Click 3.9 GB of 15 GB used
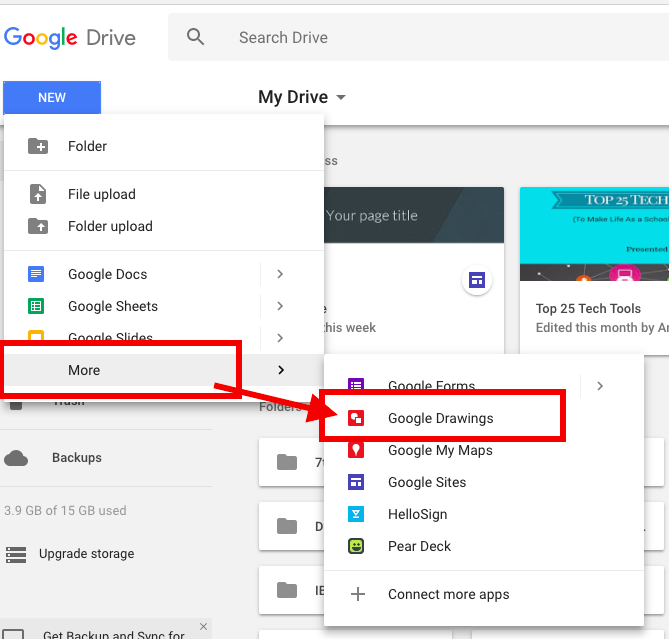The width and height of the screenshot is (669, 639). click(65, 511)
